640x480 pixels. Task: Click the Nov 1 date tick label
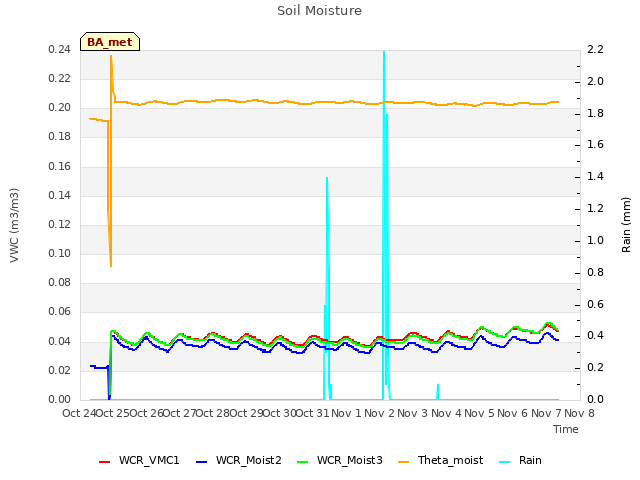click(x=346, y=413)
